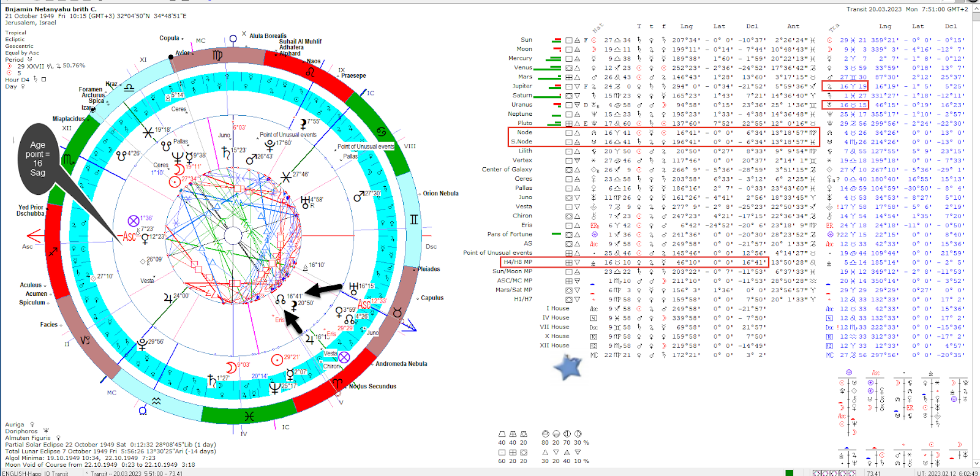Image resolution: width=980 pixels, height=476 pixels.
Task: Click the Point of Unusual events row label
Action: point(497,253)
